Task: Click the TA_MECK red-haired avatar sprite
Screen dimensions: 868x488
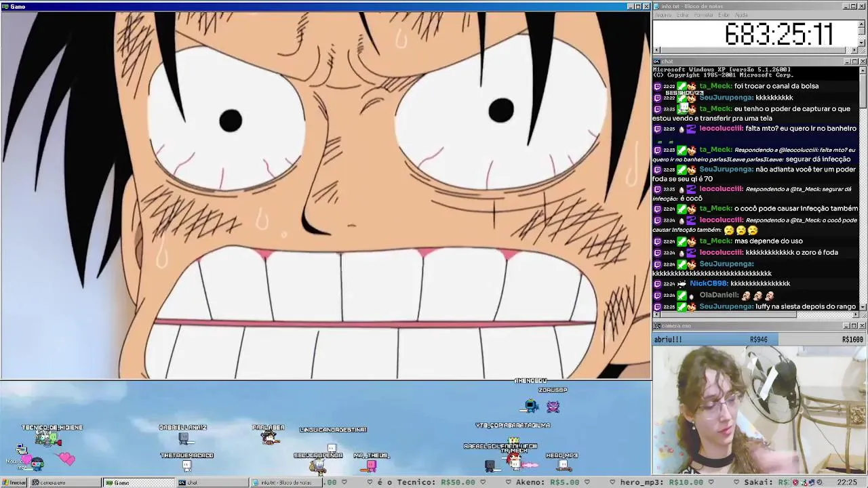Action: point(514,462)
